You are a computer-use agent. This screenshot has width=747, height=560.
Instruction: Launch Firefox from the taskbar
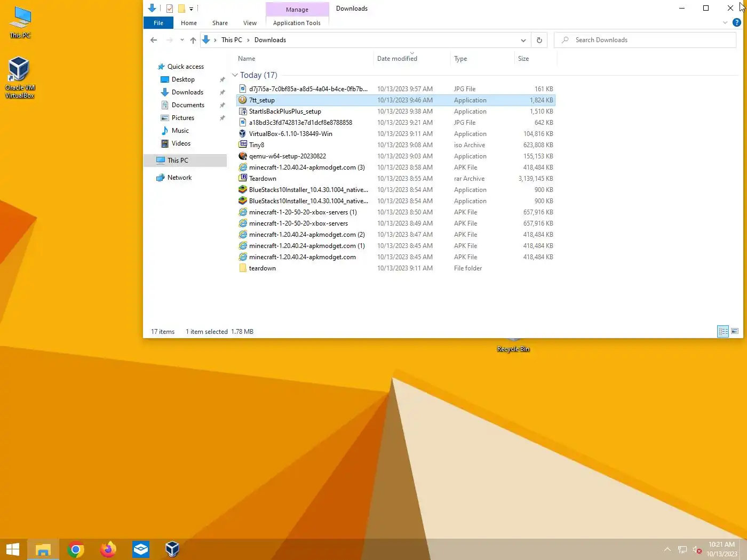click(x=108, y=549)
